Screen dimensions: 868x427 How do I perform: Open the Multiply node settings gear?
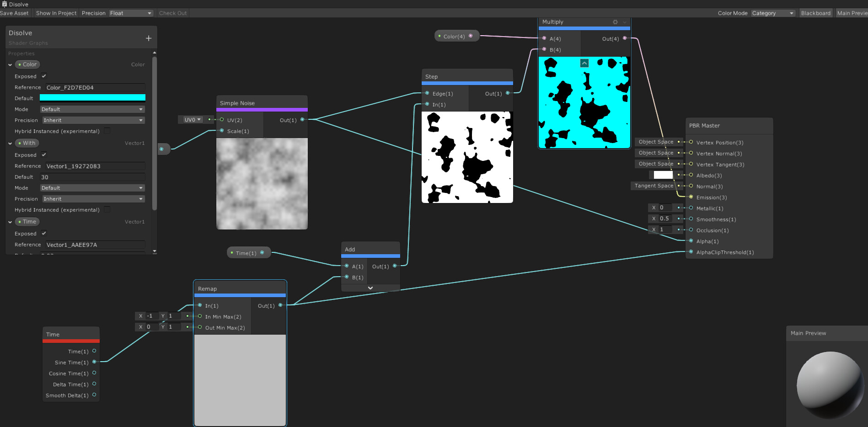pyautogui.click(x=615, y=21)
